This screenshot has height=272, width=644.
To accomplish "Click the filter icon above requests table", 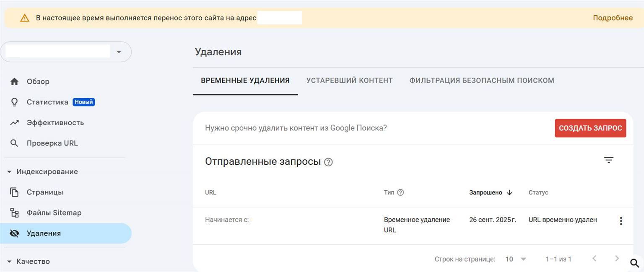I will (x=608, y=160).
